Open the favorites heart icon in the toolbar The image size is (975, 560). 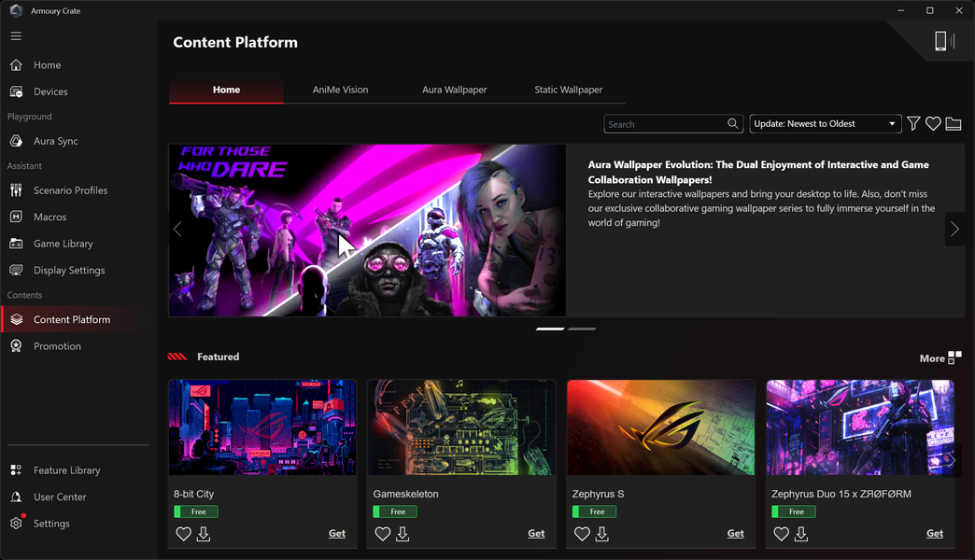(x=933, y=124)
